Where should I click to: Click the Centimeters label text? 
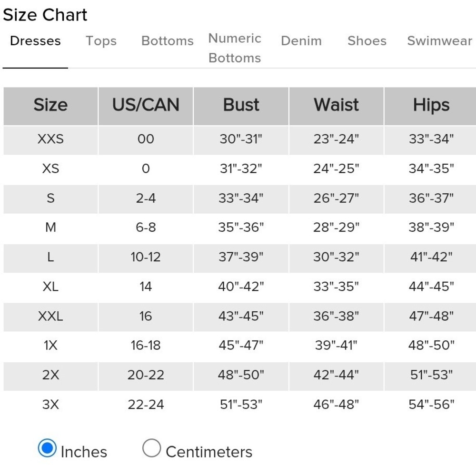tap(209, 452)
